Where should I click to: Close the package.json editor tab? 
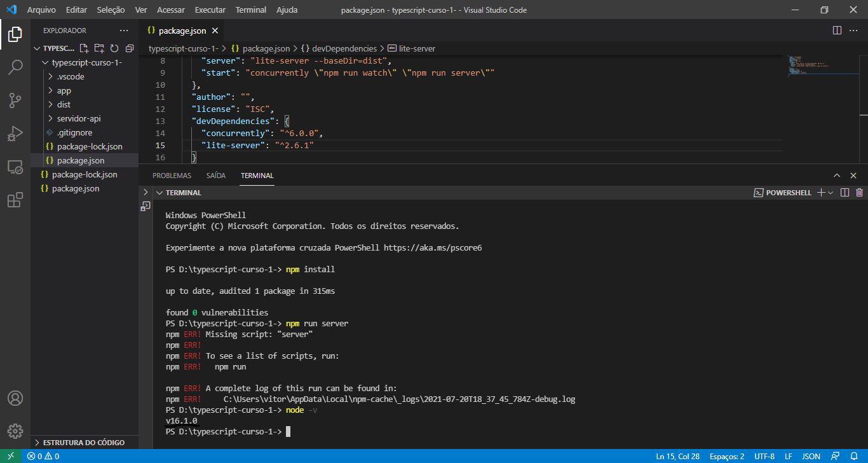[215, 31]
